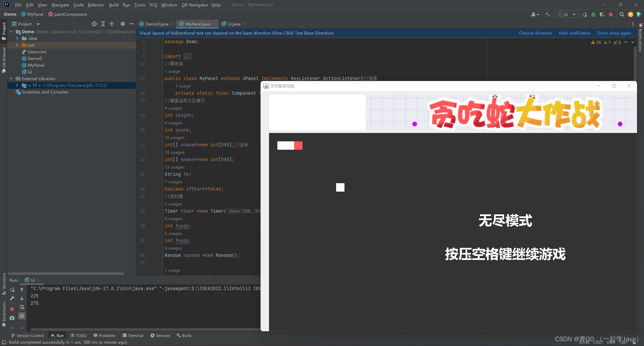The width and height of the screenshot is (644, 346).
Task: Stop the running program from top toolbar
Action: click(x=611, y=14)
